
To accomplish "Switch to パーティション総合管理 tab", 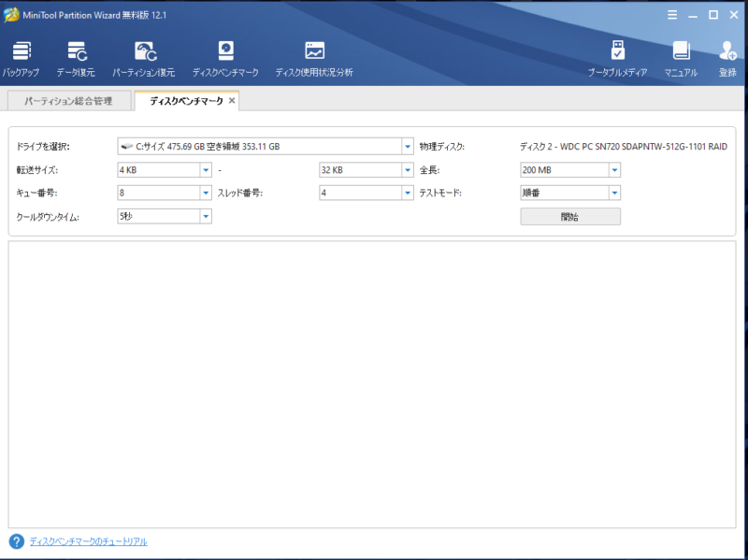I will [x=69, y=101].
